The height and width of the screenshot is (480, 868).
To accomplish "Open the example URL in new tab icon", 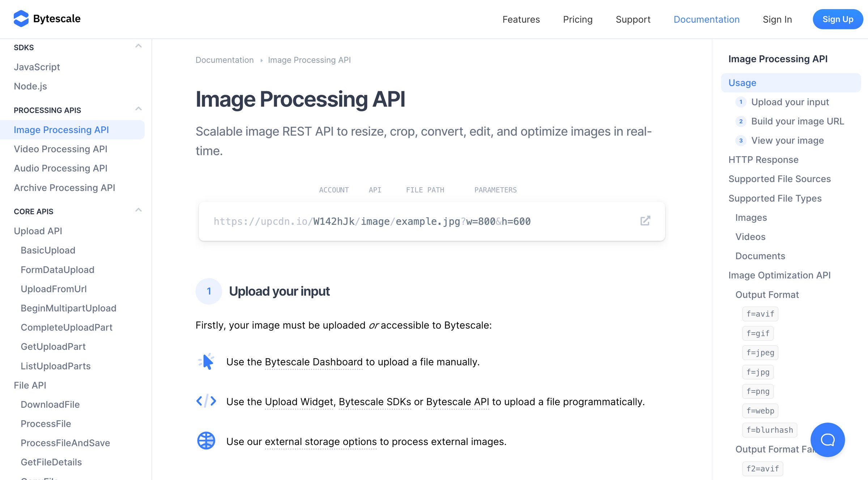I will [x=645, y=221].
